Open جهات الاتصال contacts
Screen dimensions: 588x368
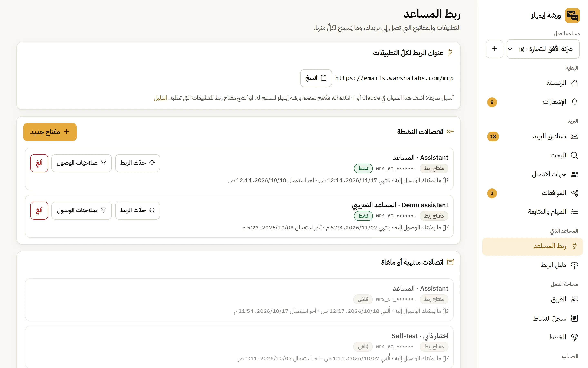pos(532,174)
